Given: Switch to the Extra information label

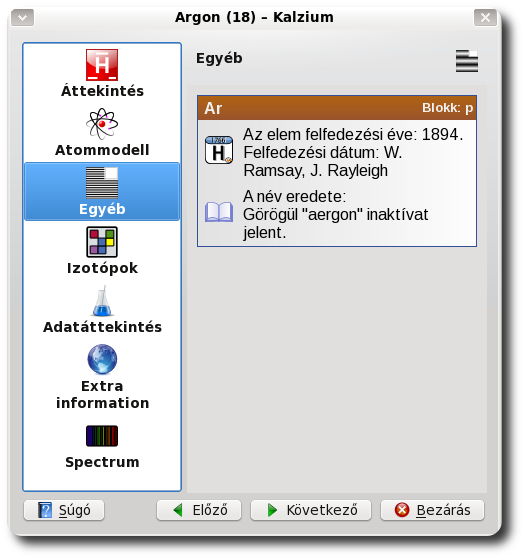Looking at the screenshot, I should click(102, 395).
